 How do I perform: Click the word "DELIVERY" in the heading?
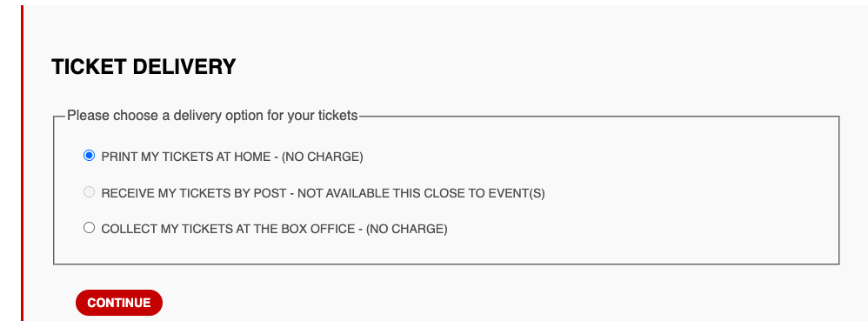tap(185, 67)
